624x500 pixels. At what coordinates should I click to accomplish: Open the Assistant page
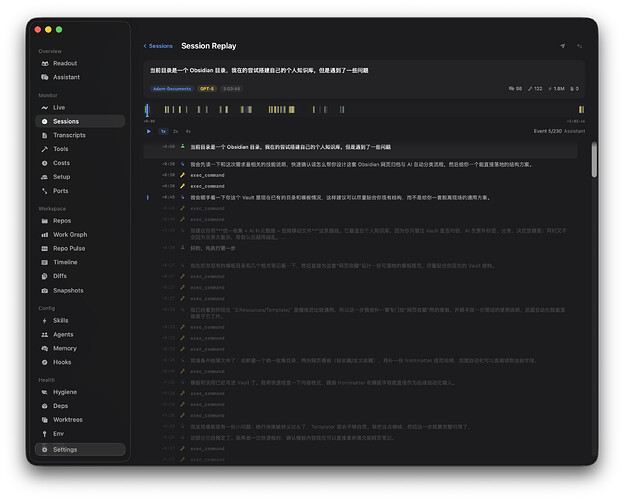click(x=80, y=77)
